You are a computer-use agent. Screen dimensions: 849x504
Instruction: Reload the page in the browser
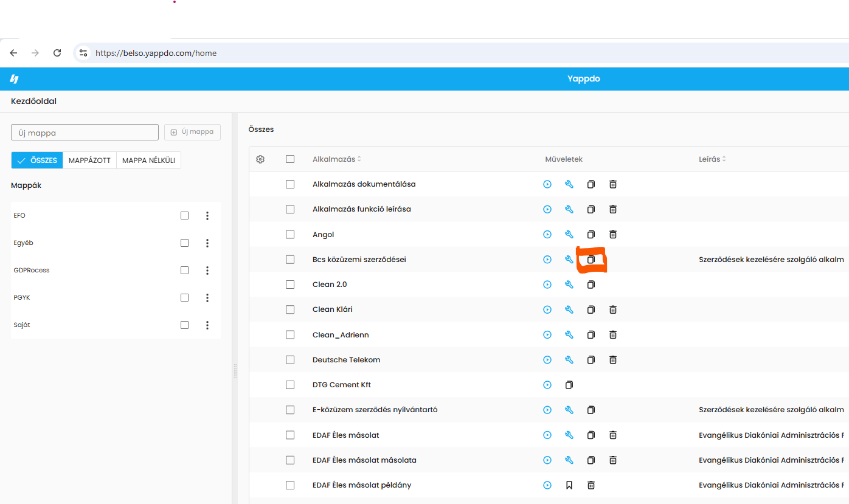pos(57,53)
